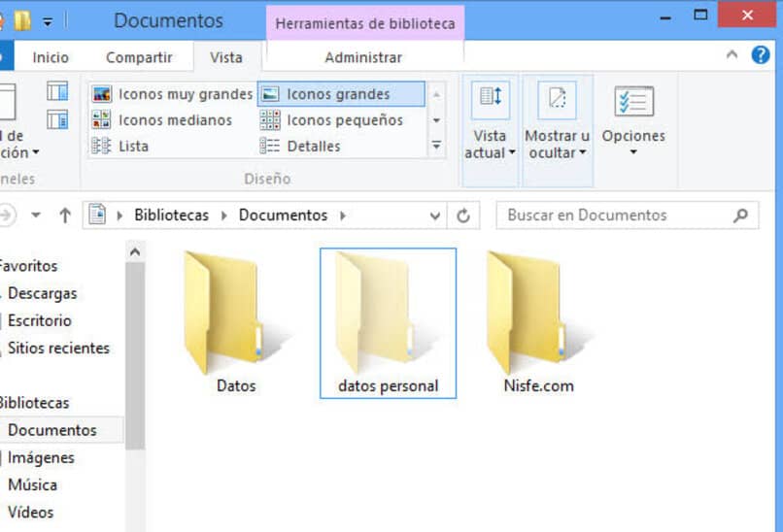This screenshot has width=783, height=532.
Task: Select the Nisfe.com folder
Action: coord(539,323)
